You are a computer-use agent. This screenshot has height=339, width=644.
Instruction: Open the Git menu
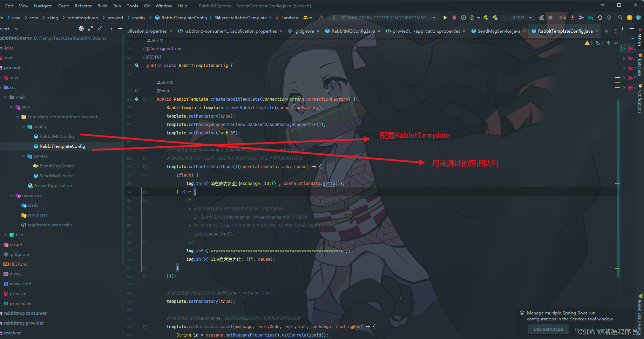(147, 6)
